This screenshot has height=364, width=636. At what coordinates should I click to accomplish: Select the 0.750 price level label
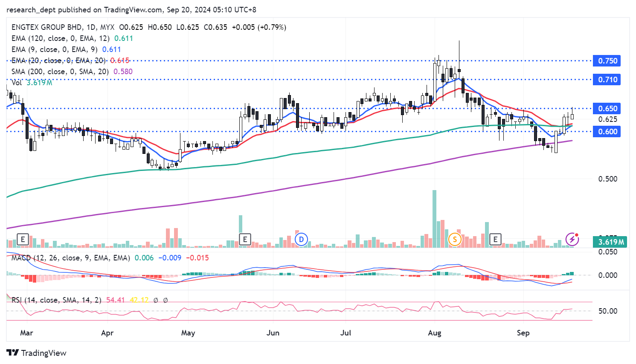(607, 61)
